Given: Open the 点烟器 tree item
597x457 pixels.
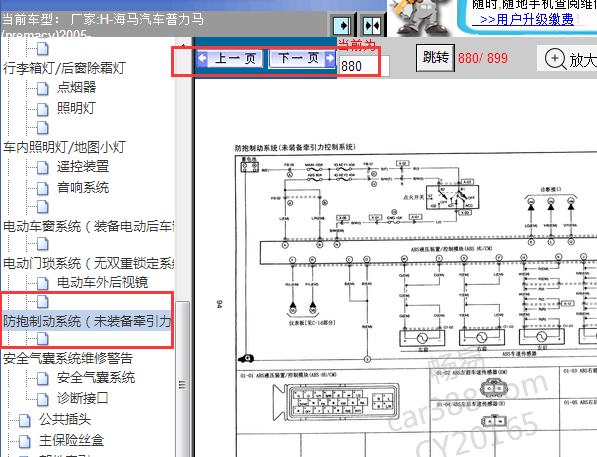Looking at the screenshot, I should pos(77,88).
